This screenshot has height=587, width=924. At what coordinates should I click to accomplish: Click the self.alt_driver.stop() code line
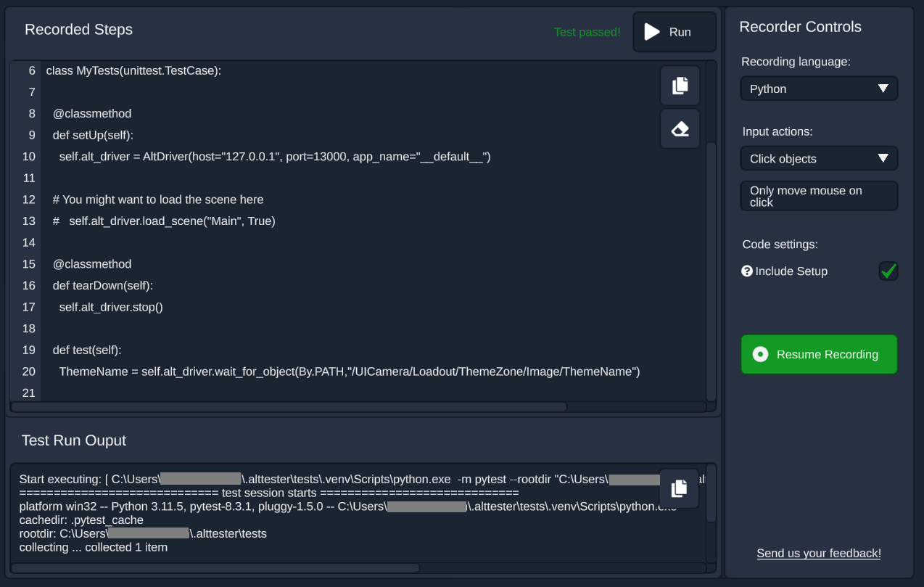pyautogui.click(x=111, y=307)
